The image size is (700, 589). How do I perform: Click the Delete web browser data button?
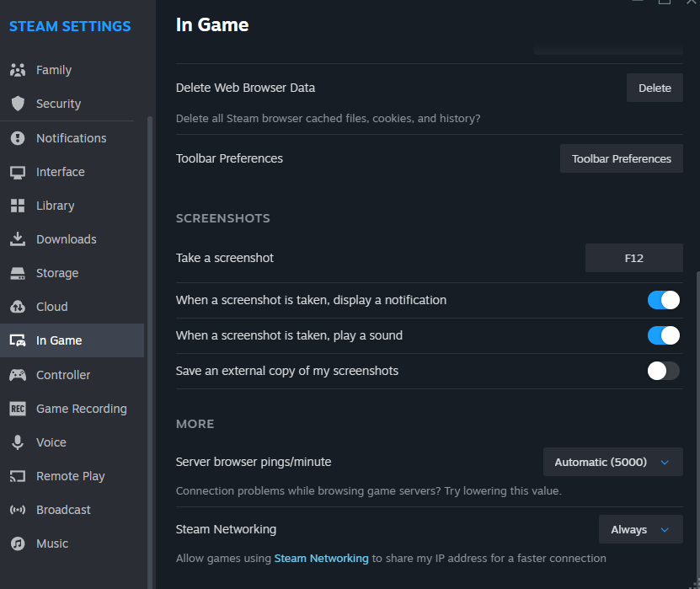tap(655, 88)
